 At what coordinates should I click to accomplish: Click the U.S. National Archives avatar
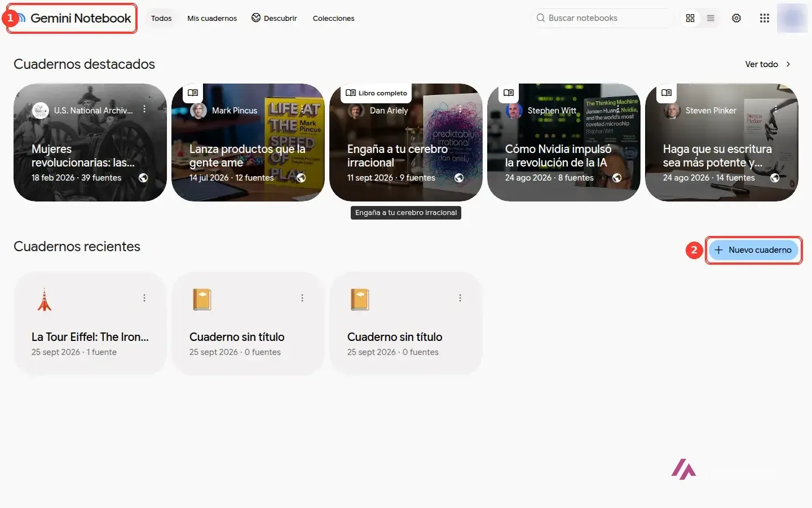[x=40, y=111]
